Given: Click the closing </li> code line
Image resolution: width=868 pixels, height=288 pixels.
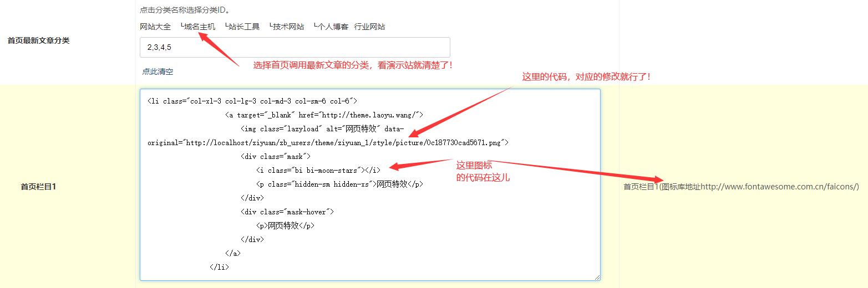Looking at the screenshot, I should pyautogui.click(x=219, y=267).
